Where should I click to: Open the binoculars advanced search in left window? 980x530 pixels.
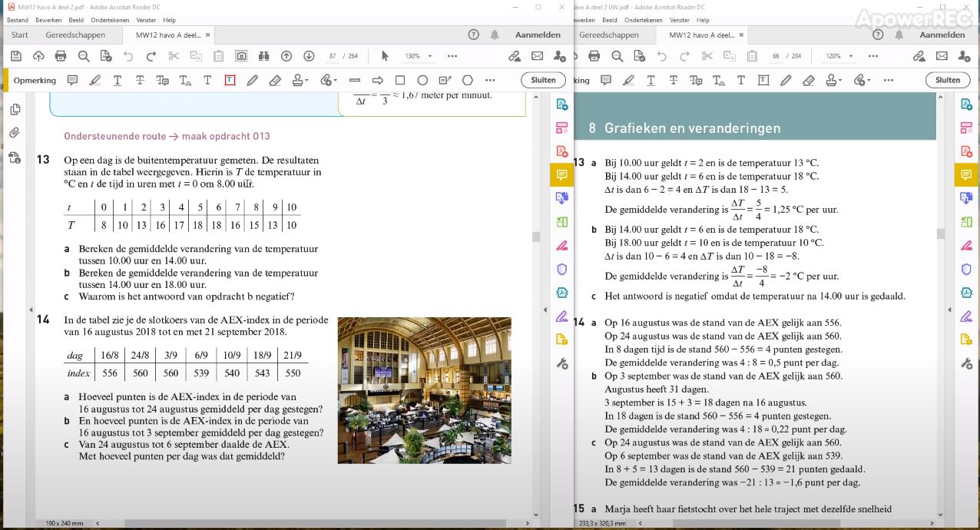tap(263, 56)
